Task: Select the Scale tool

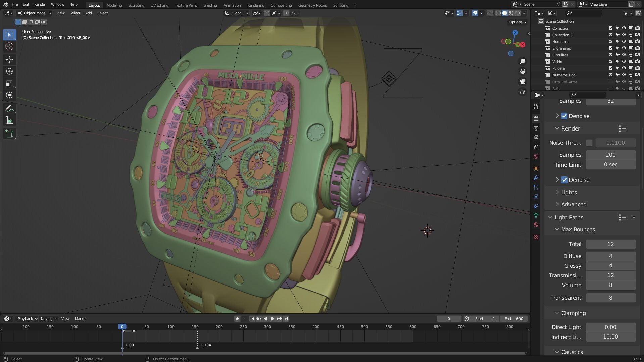Action: [9, 83]
